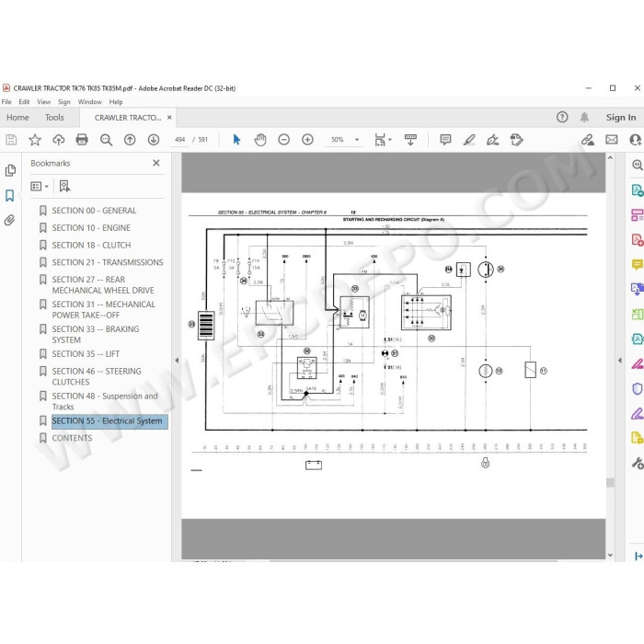Open More Tools wrench in right pane
Image resolution: width=644 pixels, height=644 pixels.
coord(637,464)
